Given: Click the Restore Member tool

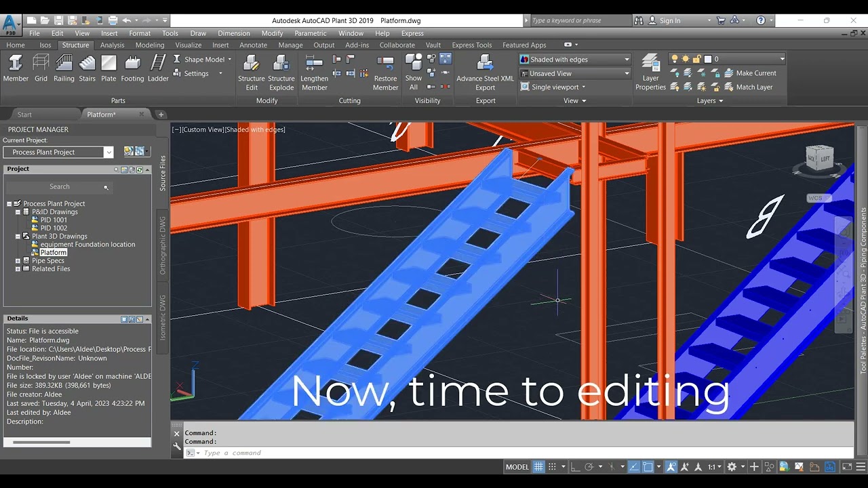Looking at the screenshot, I should [x=385, y=73].
